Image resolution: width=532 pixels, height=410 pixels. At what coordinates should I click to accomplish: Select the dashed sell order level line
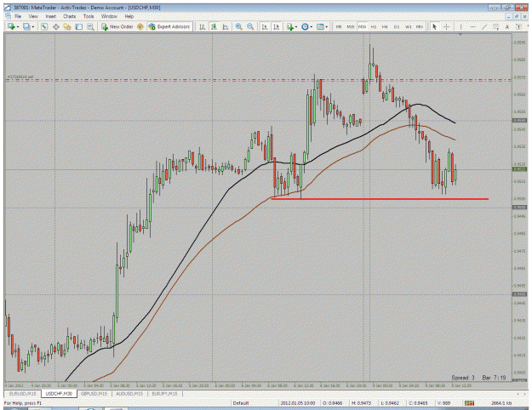click(258, 80)
